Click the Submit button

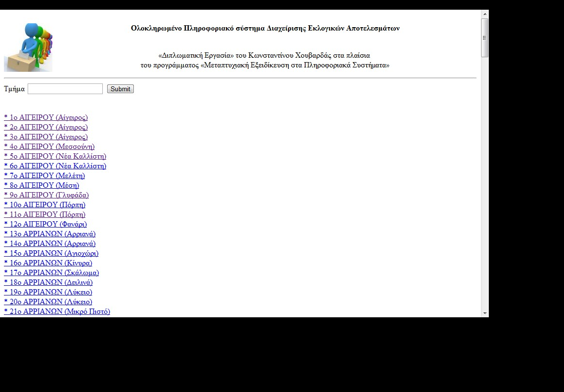(120, 89)
